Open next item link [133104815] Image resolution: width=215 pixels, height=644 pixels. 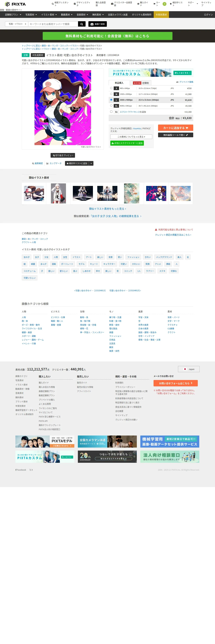(125, 291)
